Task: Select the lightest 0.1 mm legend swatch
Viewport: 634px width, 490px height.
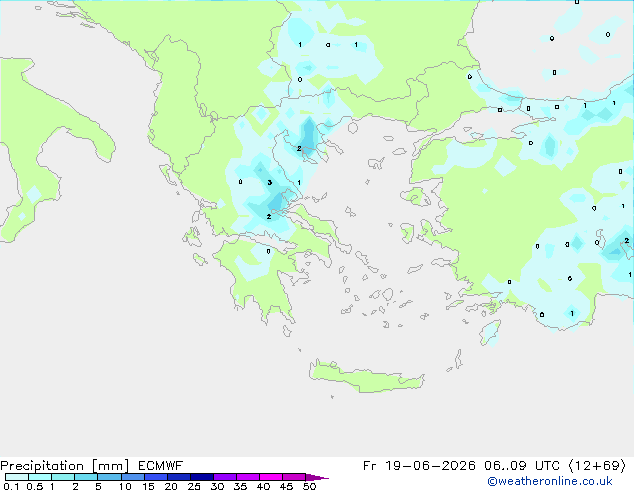Action: (x=17, y=477)
